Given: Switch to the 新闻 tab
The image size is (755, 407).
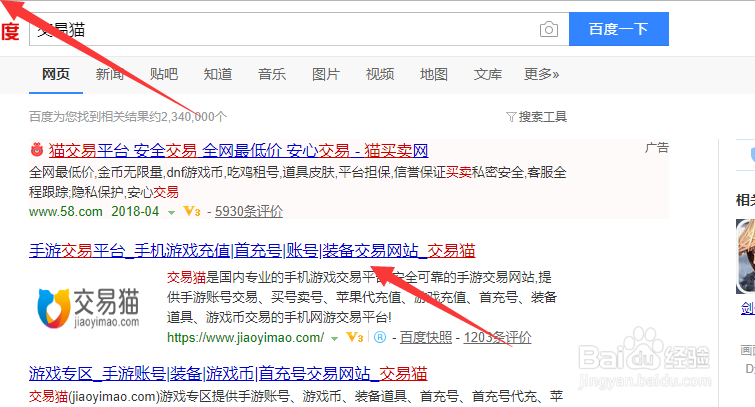Looking at the screenshot, I should [x=110, y=74].
